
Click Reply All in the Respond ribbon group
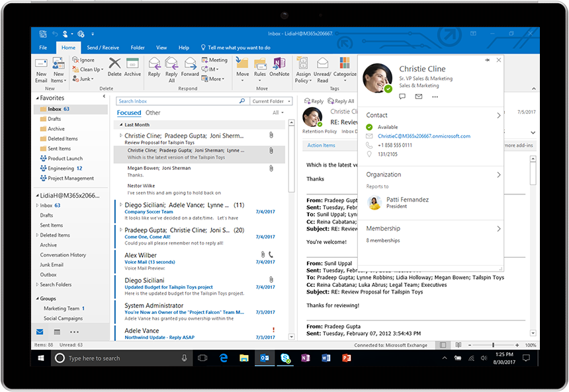point(171,70)
